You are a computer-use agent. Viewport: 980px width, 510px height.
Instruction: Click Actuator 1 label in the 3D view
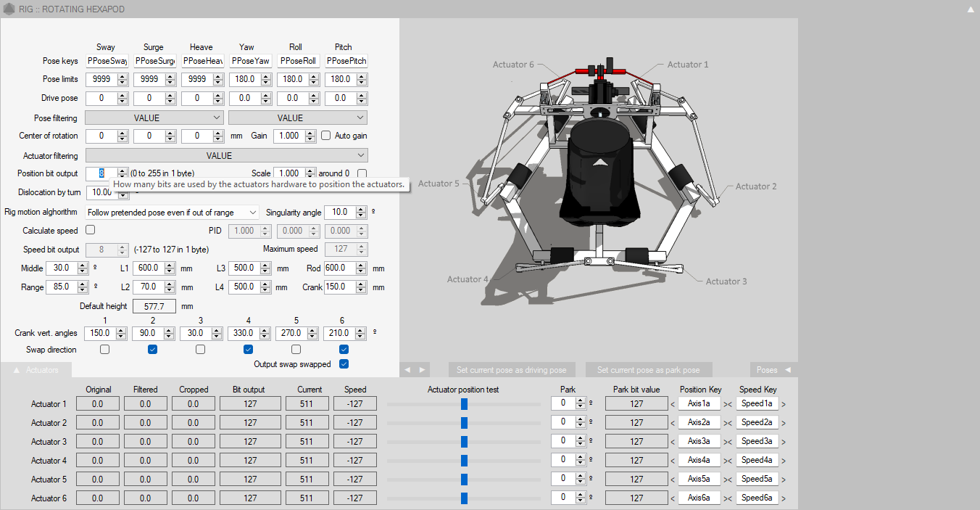click(688, 65)
